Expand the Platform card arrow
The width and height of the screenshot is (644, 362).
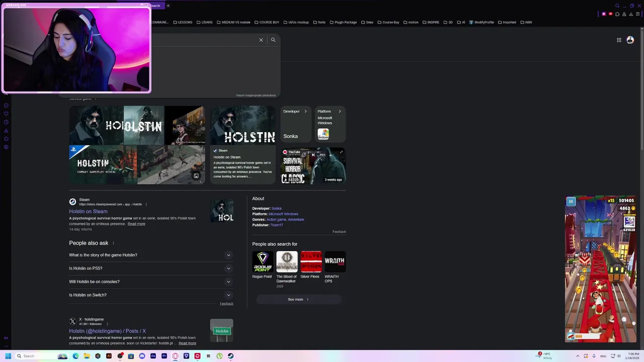[x=340, y=111]
